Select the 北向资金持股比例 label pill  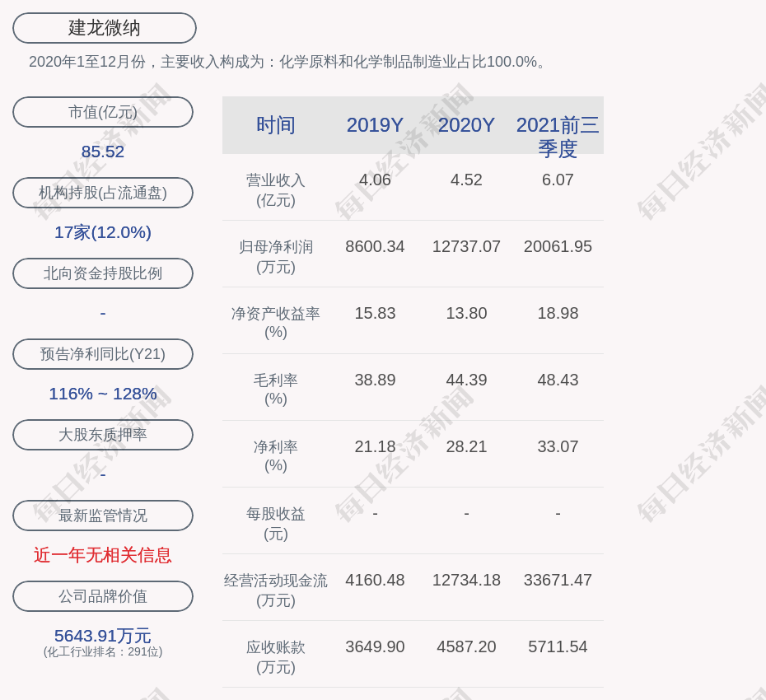pyautogui.click(x=103, y=273)
